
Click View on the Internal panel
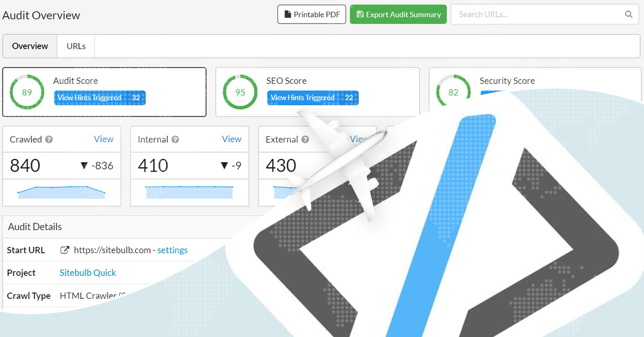[x=232, y=139]
